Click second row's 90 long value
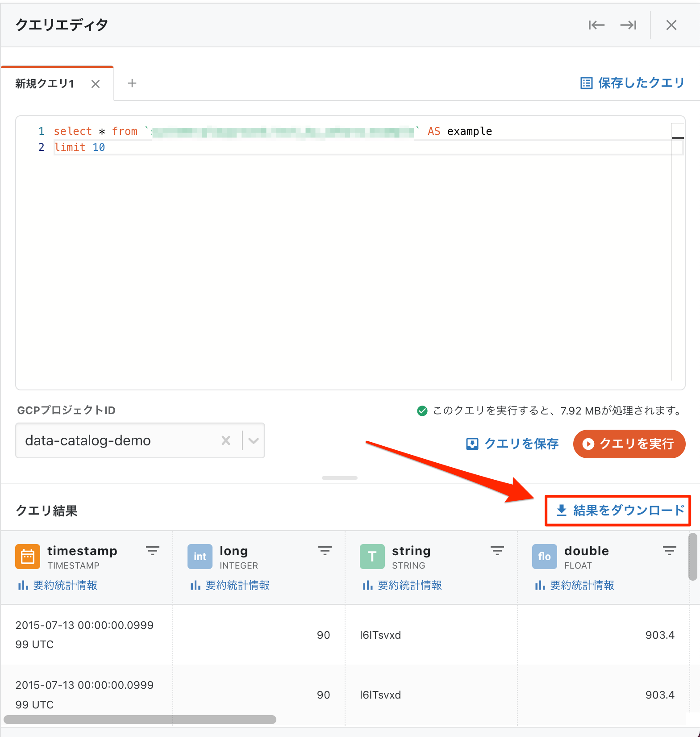This screenshot has height=737, width=700. click(323, 695)
